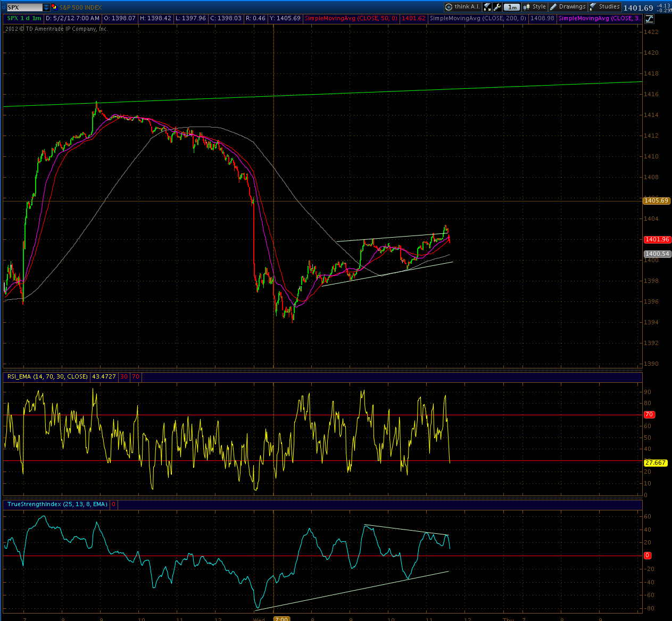Click the TrueStrengthIndex study label
Viewport: 672px width, 621px height.
(x=57, y=504)
